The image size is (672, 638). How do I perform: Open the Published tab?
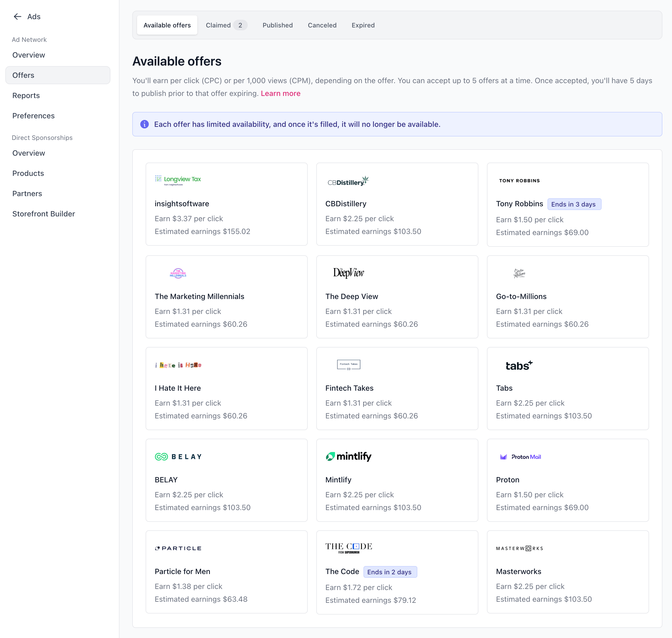pos(277,25)
